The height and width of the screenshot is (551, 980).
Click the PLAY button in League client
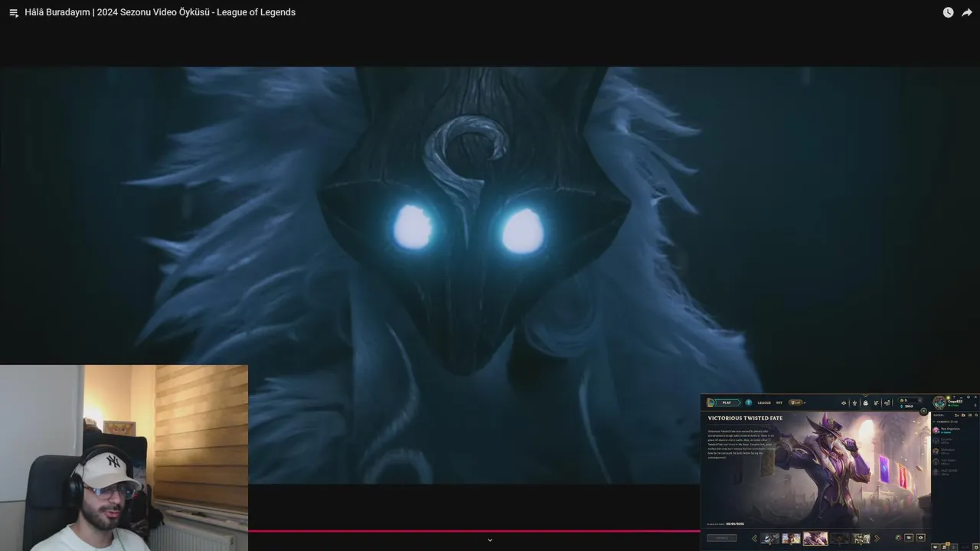[727, 403]
